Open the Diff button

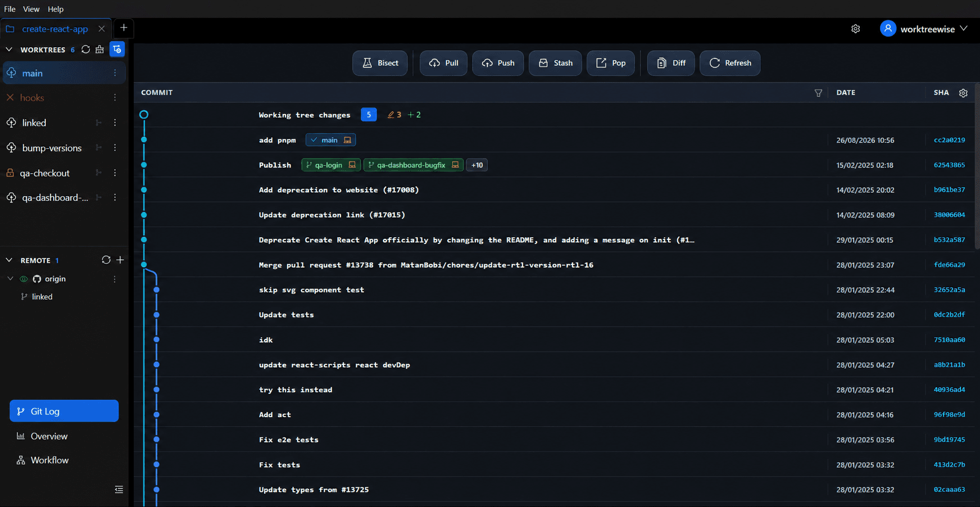(671, 63)
